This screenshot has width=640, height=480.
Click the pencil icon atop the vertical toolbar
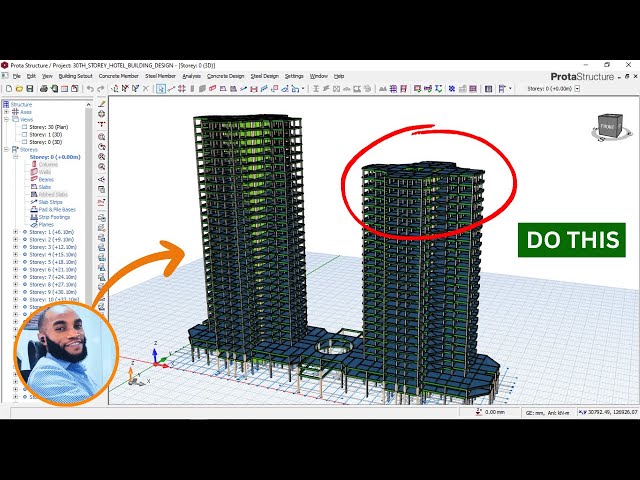tap(102, 104)
